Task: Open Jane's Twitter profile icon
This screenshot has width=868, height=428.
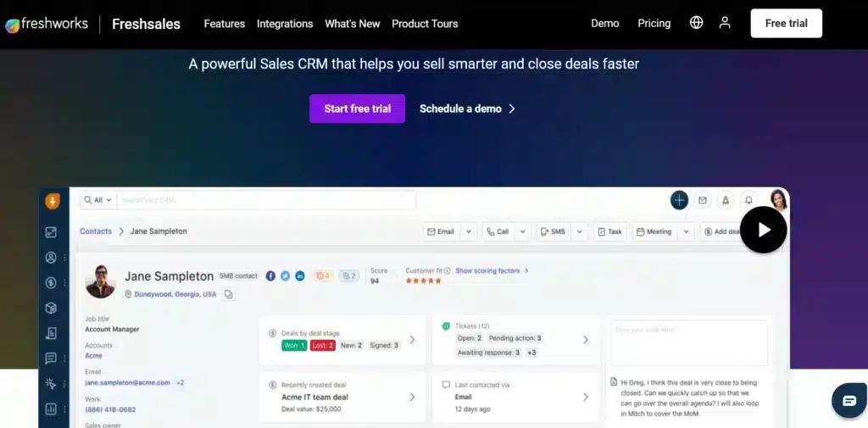Action: (x=285, y=275)
